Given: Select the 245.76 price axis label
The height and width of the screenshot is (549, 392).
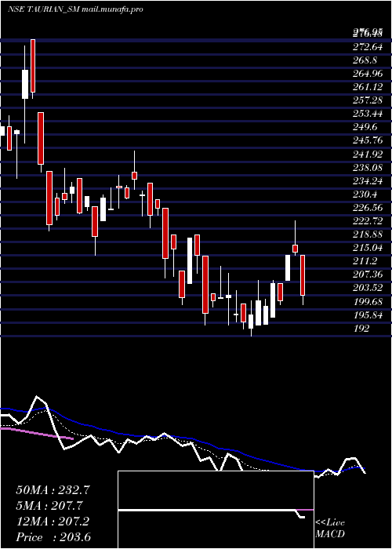Looking at the screenshot, I should (368, 140).
